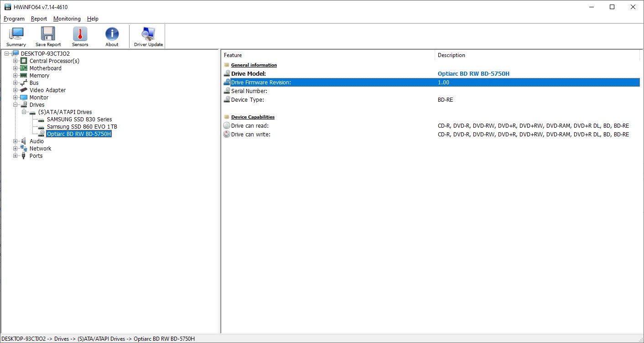This screenshot has height=343, width=644.
Task: Click the Audio speaker icon
Action: [24, 141]
